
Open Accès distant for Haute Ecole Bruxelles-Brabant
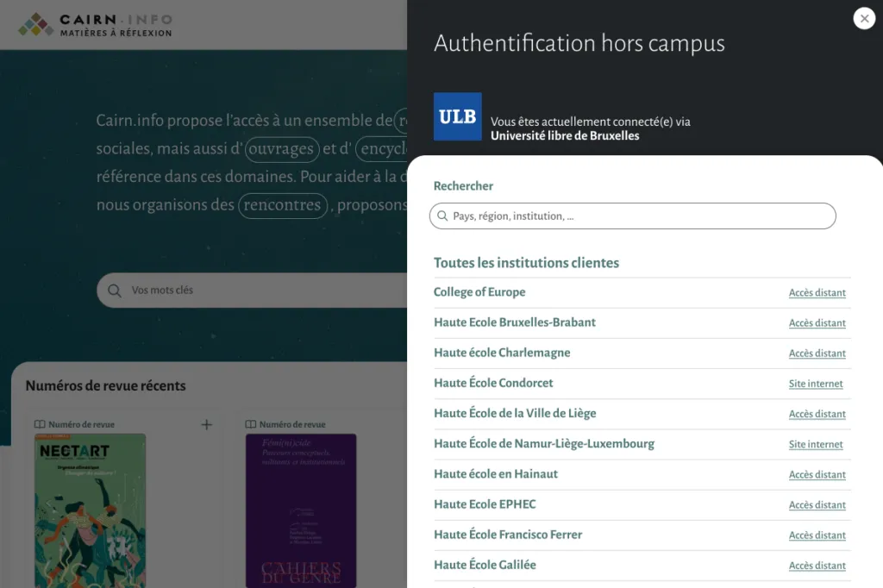tap(817, 323)
